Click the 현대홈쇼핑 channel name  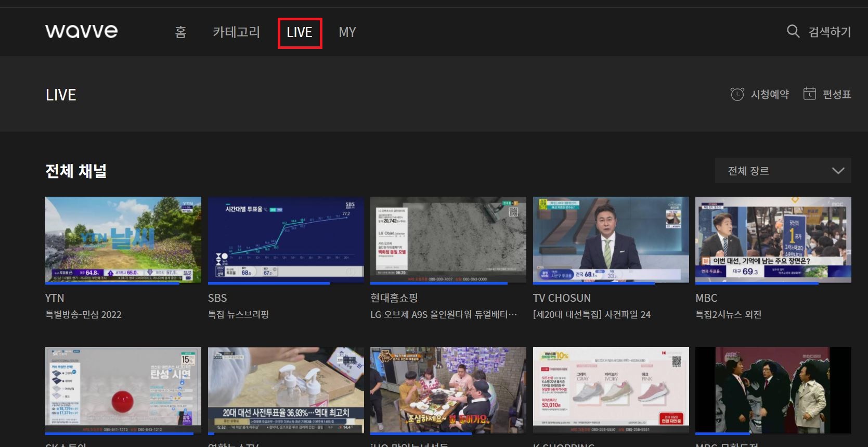(394, 298)
